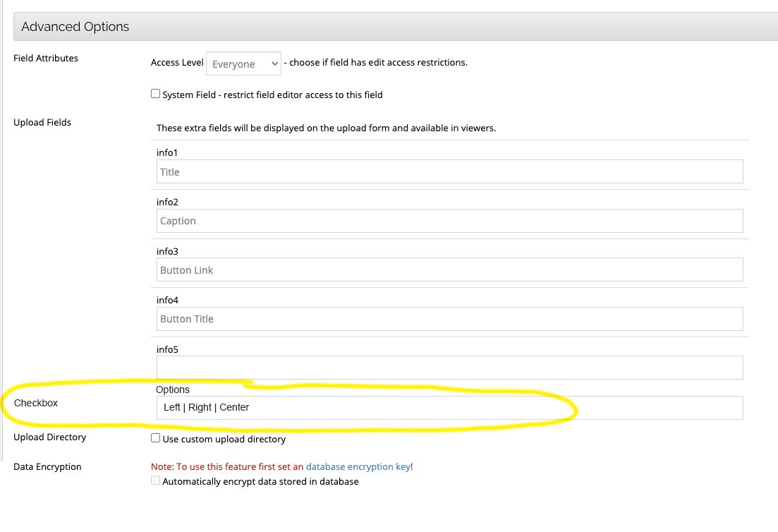The height and width of the screenshot is (532, 778).
Task: Click the circled Checkbox row label
Action: tap(36, 403)
